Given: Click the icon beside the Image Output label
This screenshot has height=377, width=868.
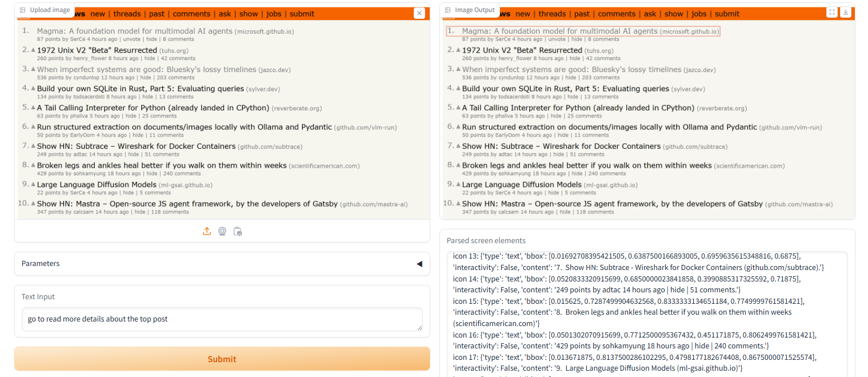Looking at the screenshot, I should click(x=447, y=10).
